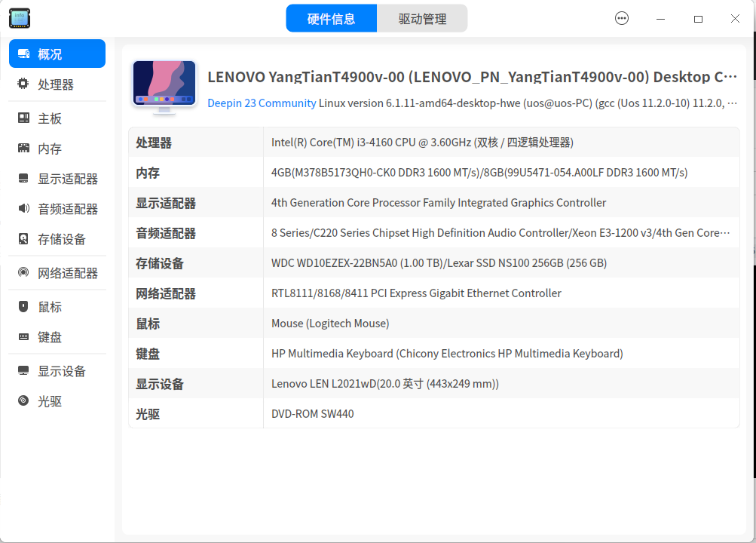Open the 键盘 sidebar entry
756x543 pixels.
point(57,337)
